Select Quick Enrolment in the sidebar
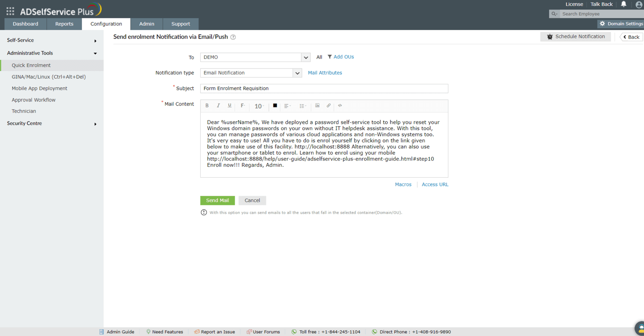644x336 pixels. click(52, 65)
